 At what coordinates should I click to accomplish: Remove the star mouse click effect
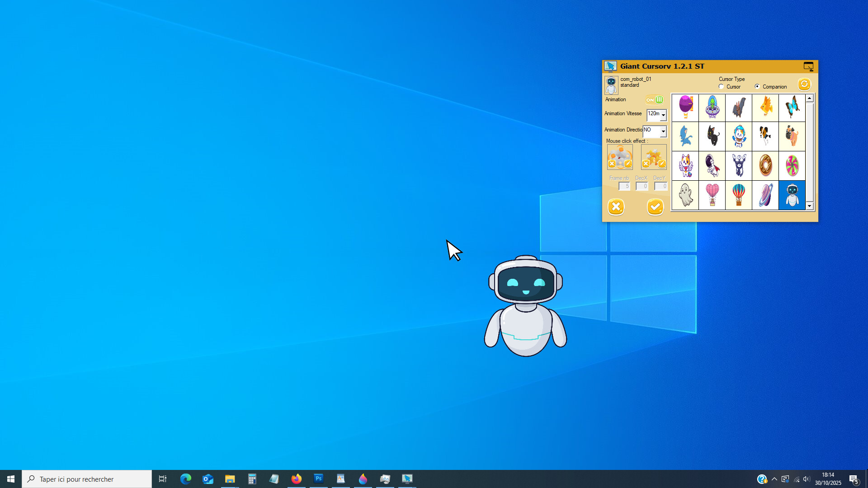tap(646, 164)
